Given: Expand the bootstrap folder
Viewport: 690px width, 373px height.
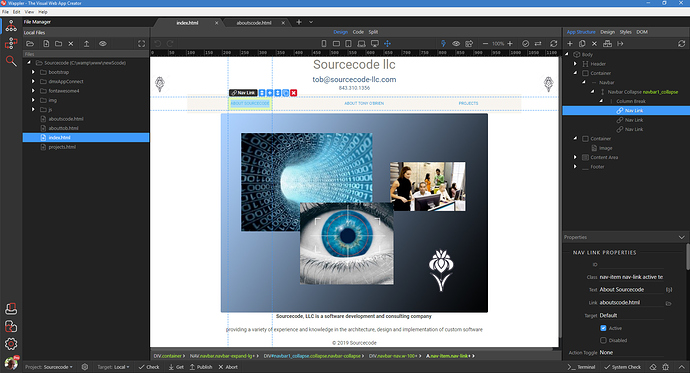Looking at the screenshot, I should pyautogui.click(x=33, y=72).
